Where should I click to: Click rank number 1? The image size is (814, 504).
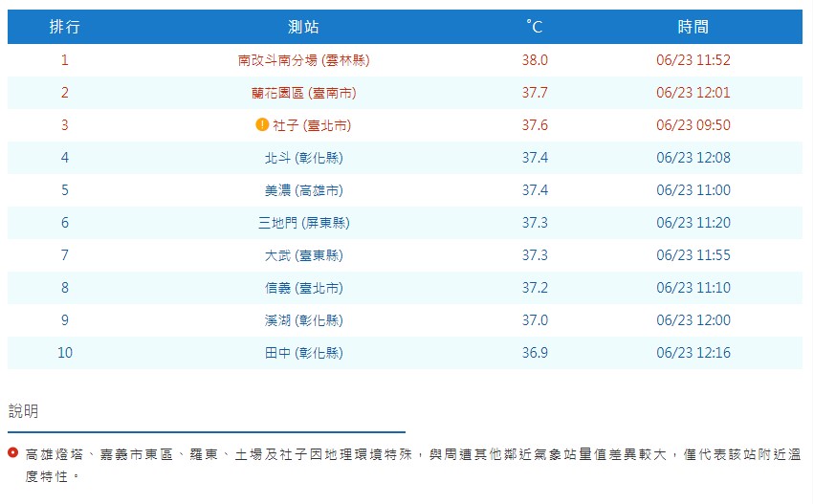[64, 59]
